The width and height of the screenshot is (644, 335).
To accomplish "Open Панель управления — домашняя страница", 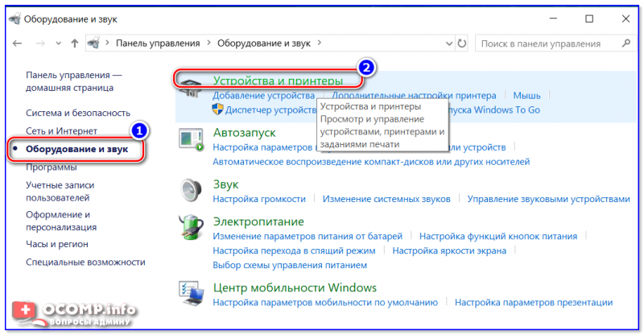I will click(73, 81).
